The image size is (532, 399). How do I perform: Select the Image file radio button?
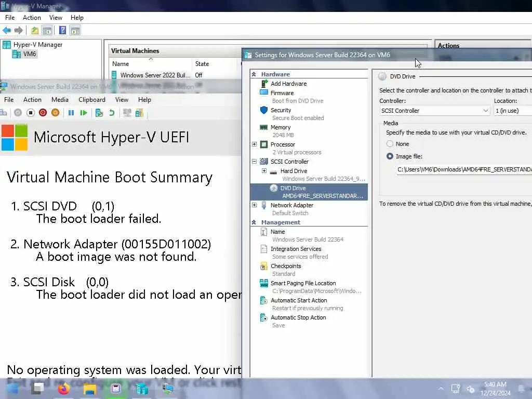pyautogui.click(x=390, y=156)
